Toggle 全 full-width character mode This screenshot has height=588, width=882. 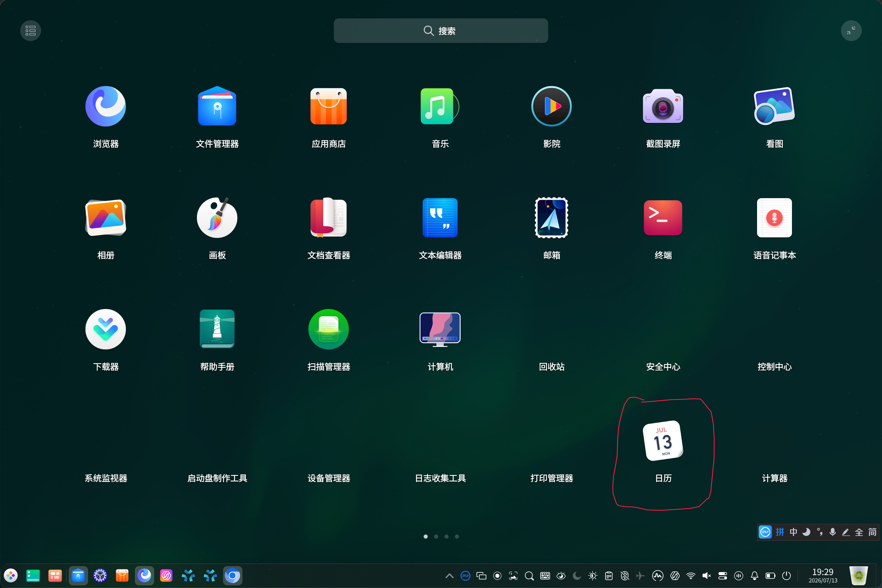point(859,532)
